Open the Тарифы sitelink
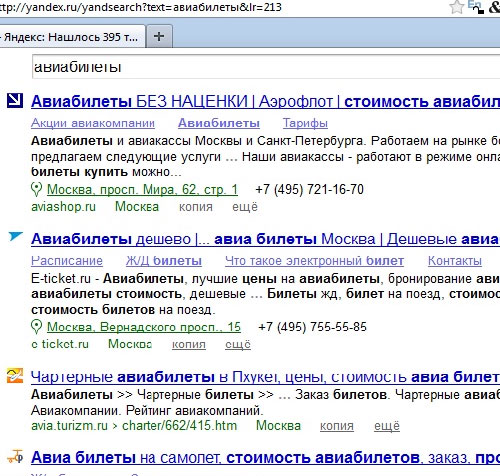This screenshot has width=500, height=476. pyautogui.click(x=305, y=123)
